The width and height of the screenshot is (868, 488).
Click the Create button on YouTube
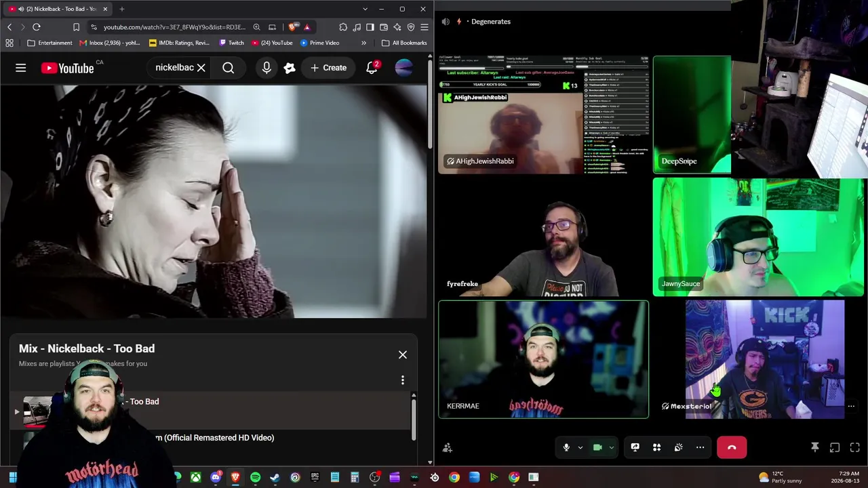(329, 68)
